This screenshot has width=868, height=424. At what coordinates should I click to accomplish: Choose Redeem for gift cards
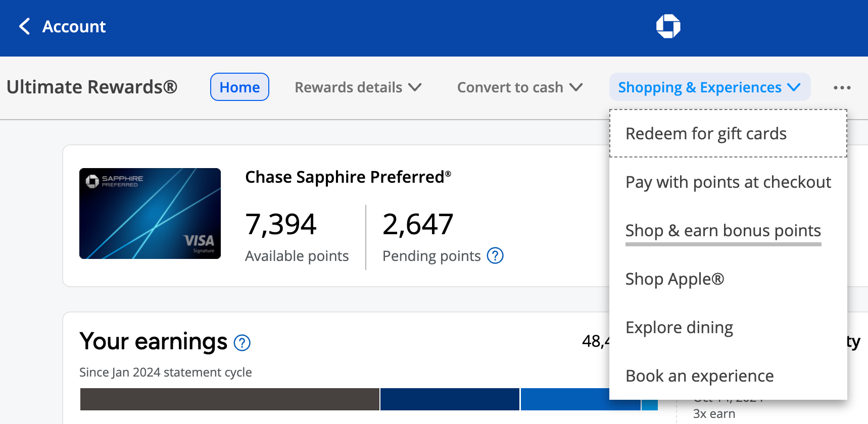[x=705, y=134]
